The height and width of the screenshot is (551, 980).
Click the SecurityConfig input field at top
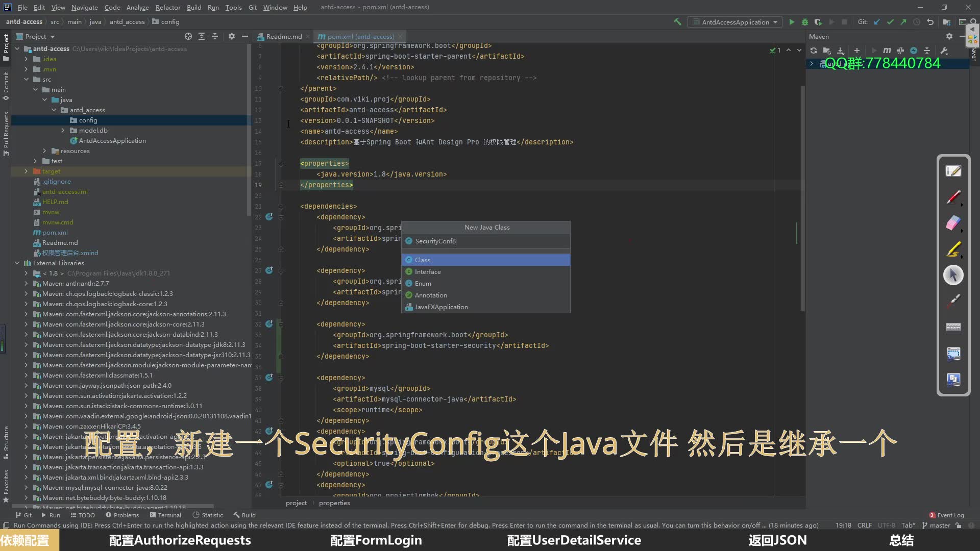tap(485, 241)
